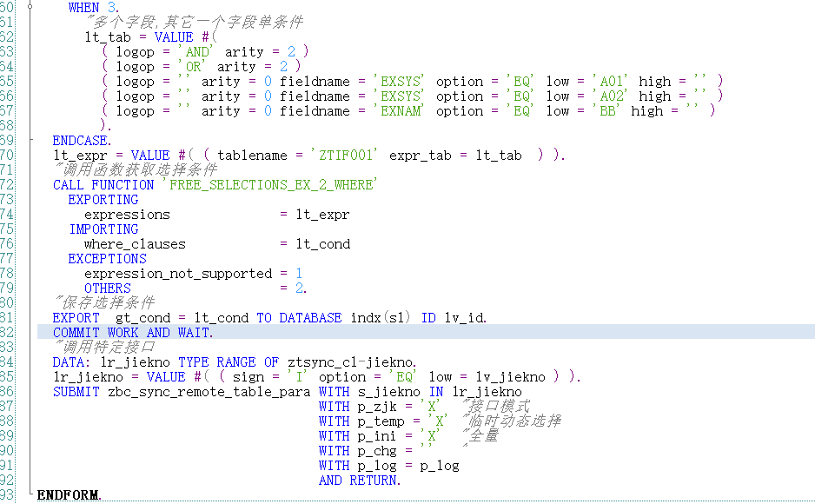Click the EXCEPTIONS keyword

107,259
